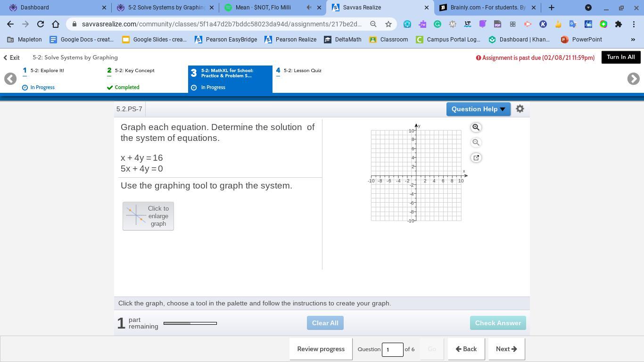Click the Turn In All button

coord(620,57)
